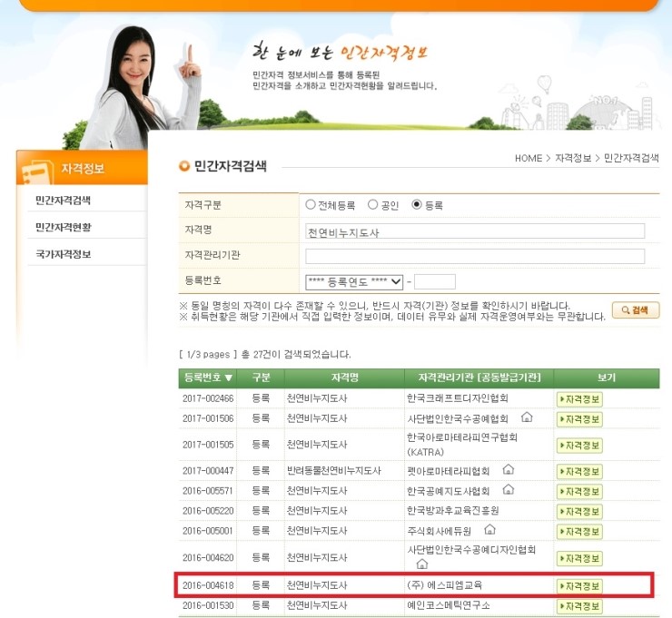This screenshot has width=672, height=618.
Task: Click the 구분 column header
Action: (x=261, y=378)
